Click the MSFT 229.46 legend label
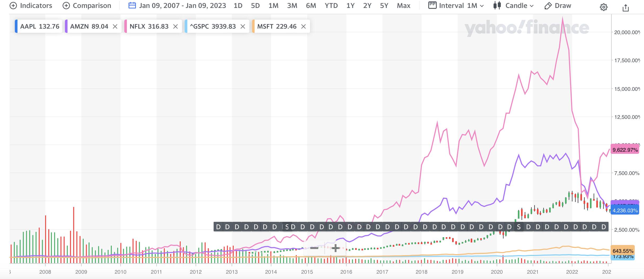644x279 pixels. 277,26
